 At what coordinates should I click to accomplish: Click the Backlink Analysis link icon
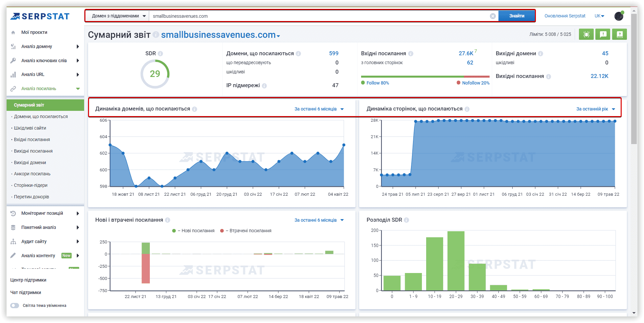13,89
